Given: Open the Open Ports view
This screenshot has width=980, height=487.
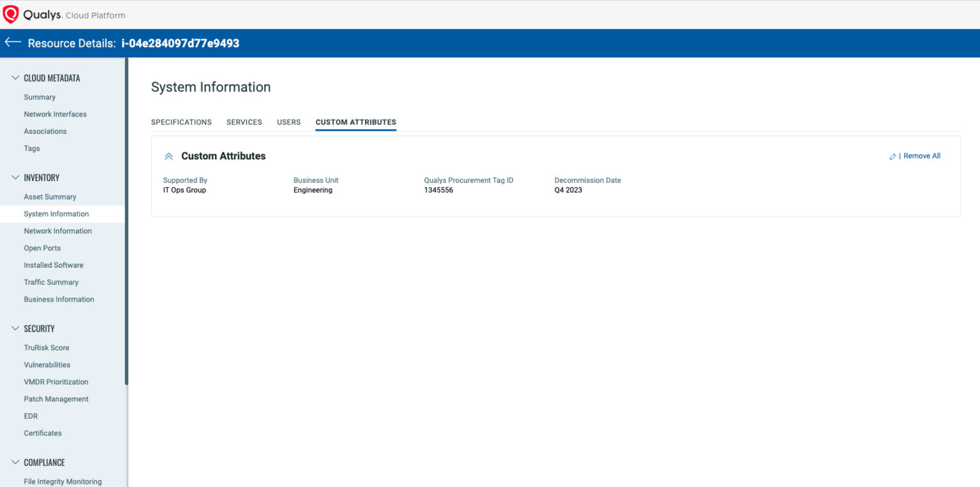Looking at the screenshot, I should (42, 247).
